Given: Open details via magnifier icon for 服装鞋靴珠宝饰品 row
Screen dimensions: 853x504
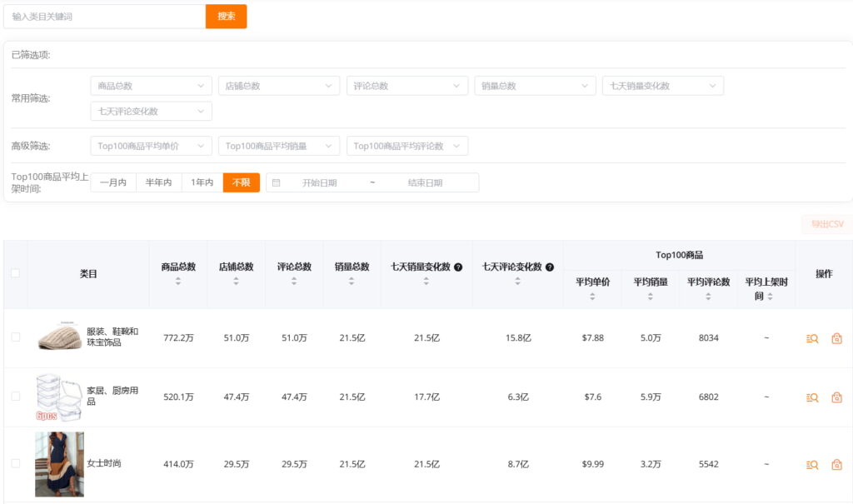Looking at the screenshot, I should coord(812,339).
